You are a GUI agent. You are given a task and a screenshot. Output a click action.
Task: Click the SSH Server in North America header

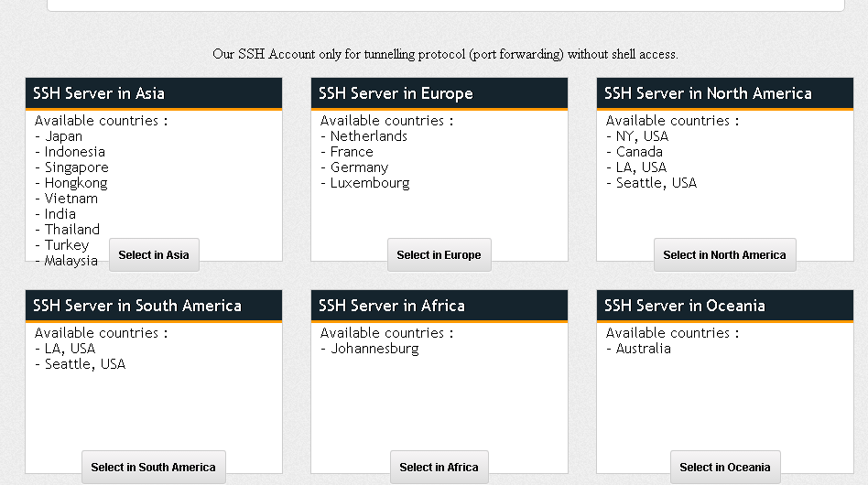[x=725, y=93]
